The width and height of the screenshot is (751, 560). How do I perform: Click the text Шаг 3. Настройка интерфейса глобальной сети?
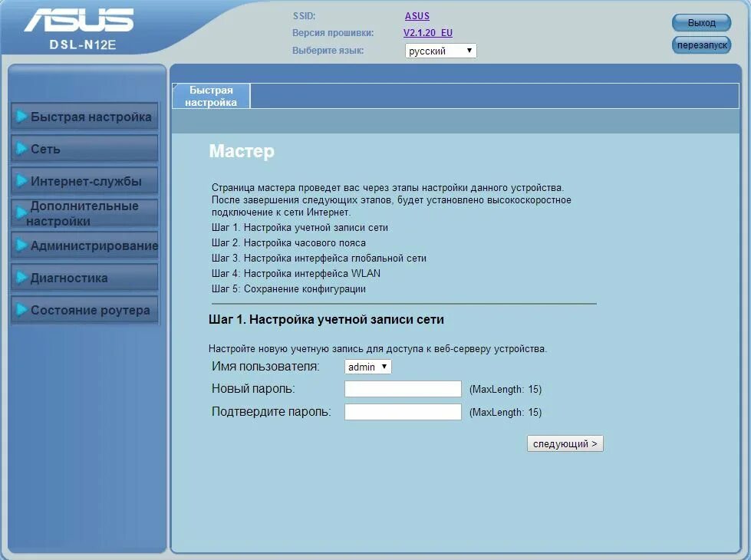319,259
